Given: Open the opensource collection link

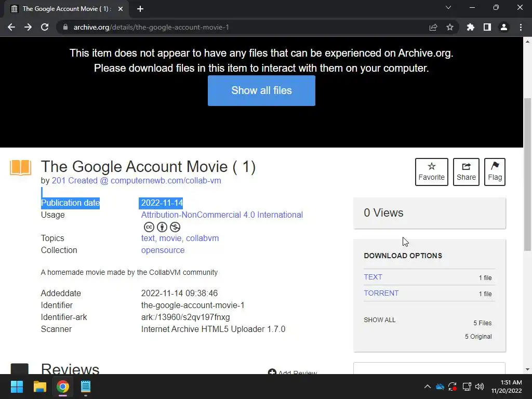Looking at the screenshot, I should point(163,250).
